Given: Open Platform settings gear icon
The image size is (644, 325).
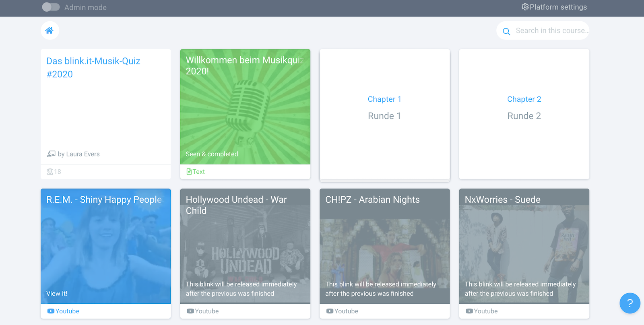Looking at the screenshot, I should coord(525,7).
